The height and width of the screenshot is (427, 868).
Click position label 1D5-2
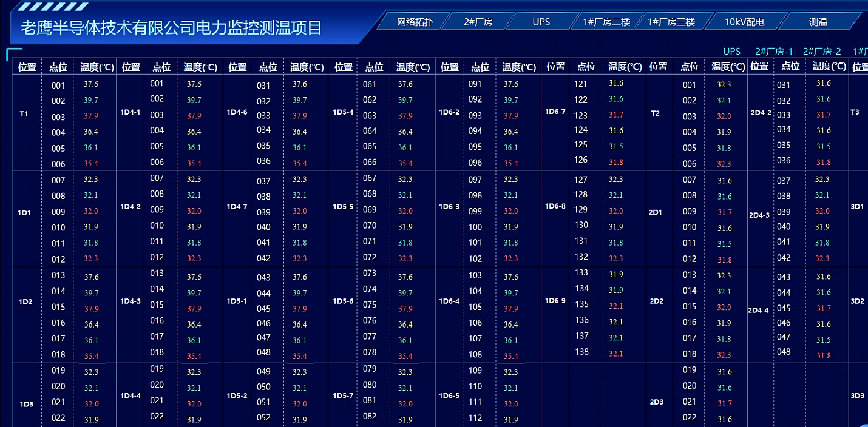click(x=237, y=395)
